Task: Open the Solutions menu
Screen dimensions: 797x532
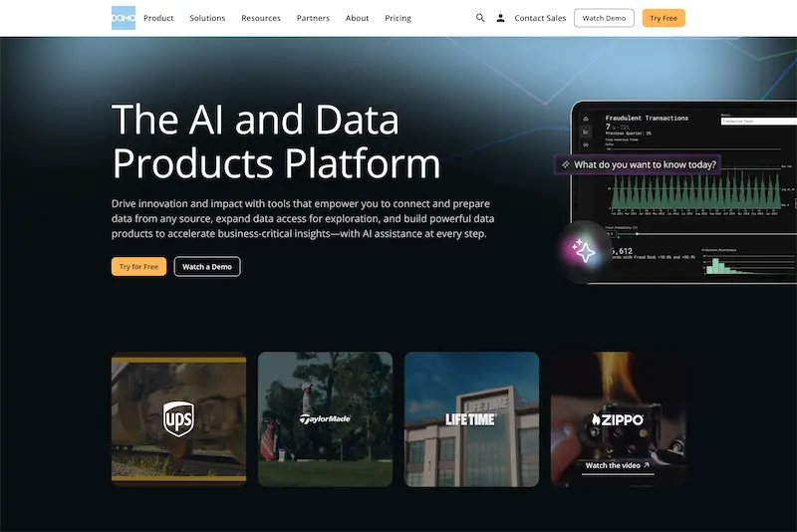Action: [x=207, y=18]
